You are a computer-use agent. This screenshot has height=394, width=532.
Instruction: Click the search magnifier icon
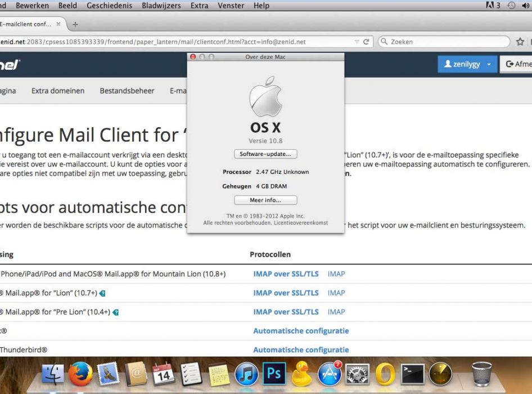pyautogui.click(x=384, y=42)
